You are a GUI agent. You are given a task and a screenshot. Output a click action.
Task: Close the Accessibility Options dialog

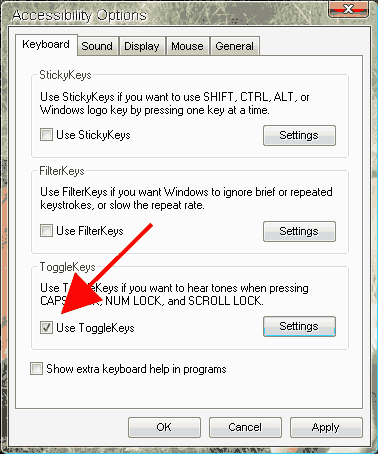pos(349,9)
